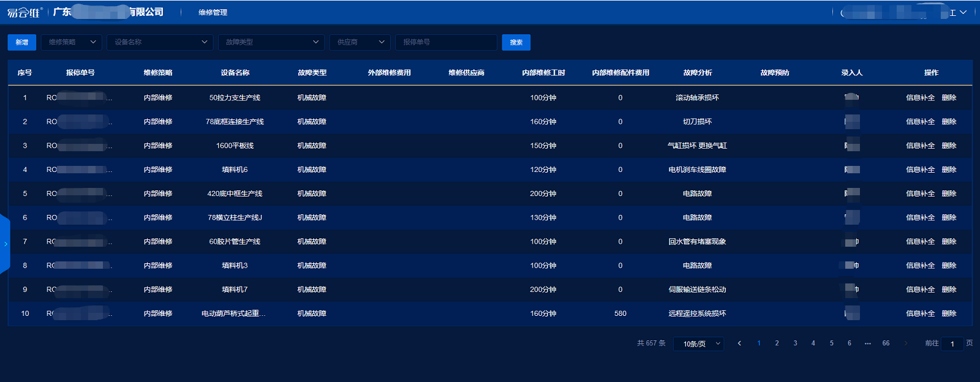Click the 易会维 logo in header
This screenshot has height=382, width=980.
pos(24,12)
